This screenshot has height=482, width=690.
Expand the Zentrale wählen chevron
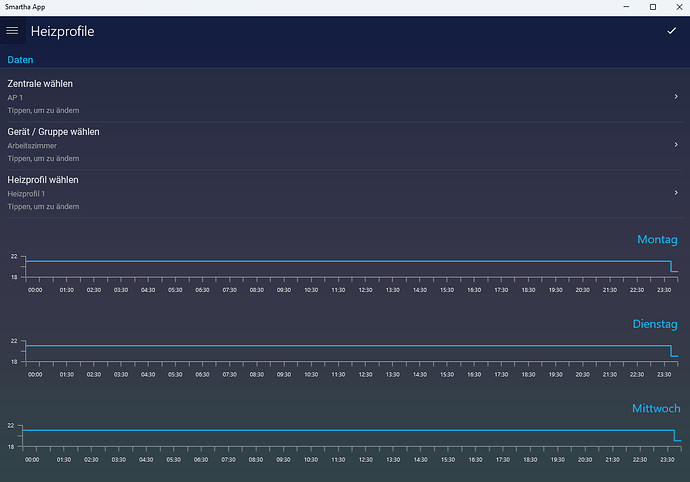click(676, 97)
